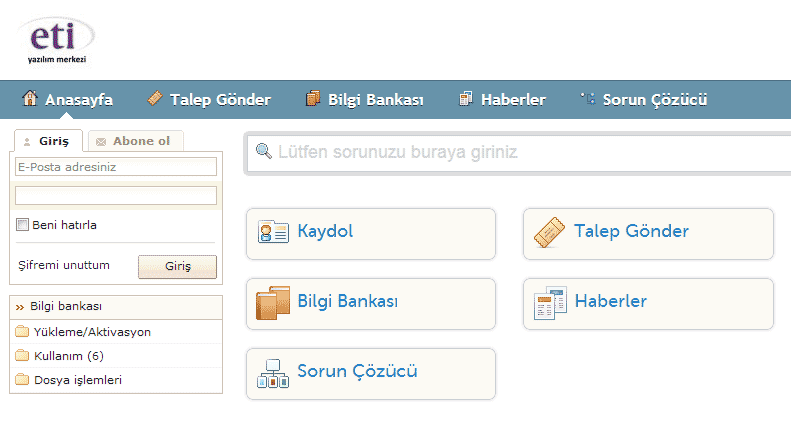
Task: Click the Kaydol person card icon
Action: pyautogui.click(x=273, y=232)
